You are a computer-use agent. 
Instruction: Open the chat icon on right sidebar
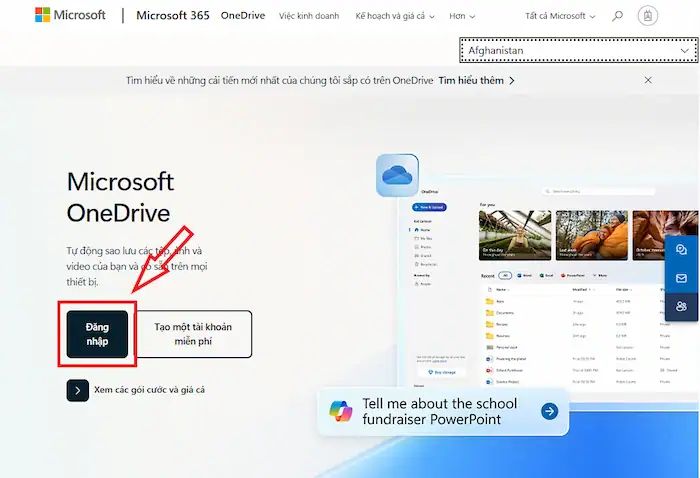[681, 249]
